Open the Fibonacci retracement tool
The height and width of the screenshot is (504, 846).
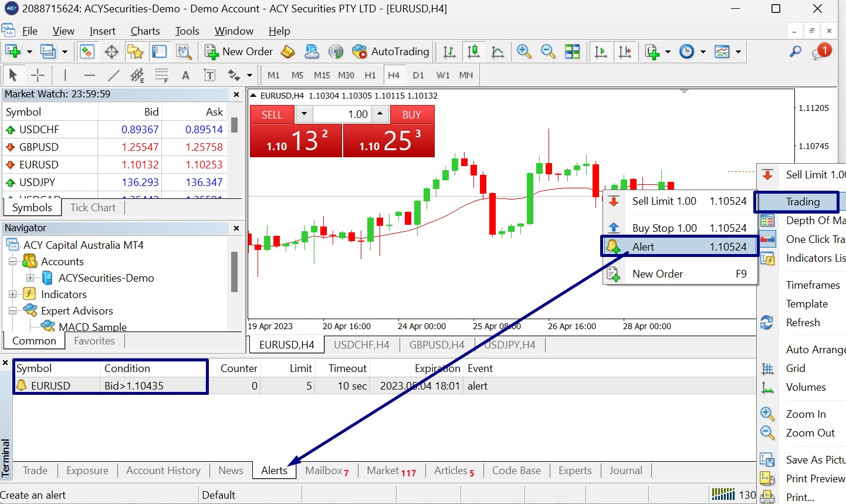(161, 75)
